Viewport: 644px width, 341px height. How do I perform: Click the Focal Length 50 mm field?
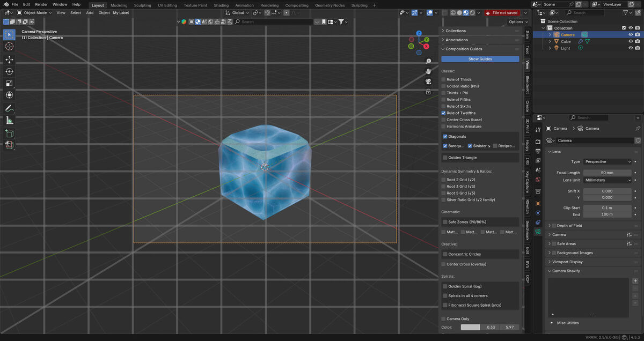[608, 173]
